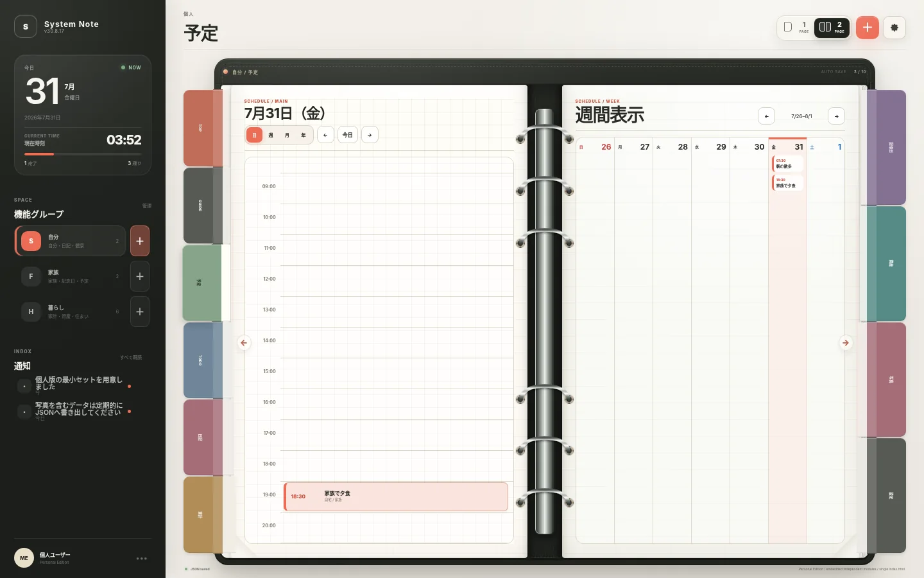Screen dimensions: 924x578
Task: Click the 7/26–8/1 week range label
Action: pyautogui.click(x=801, y=116)
